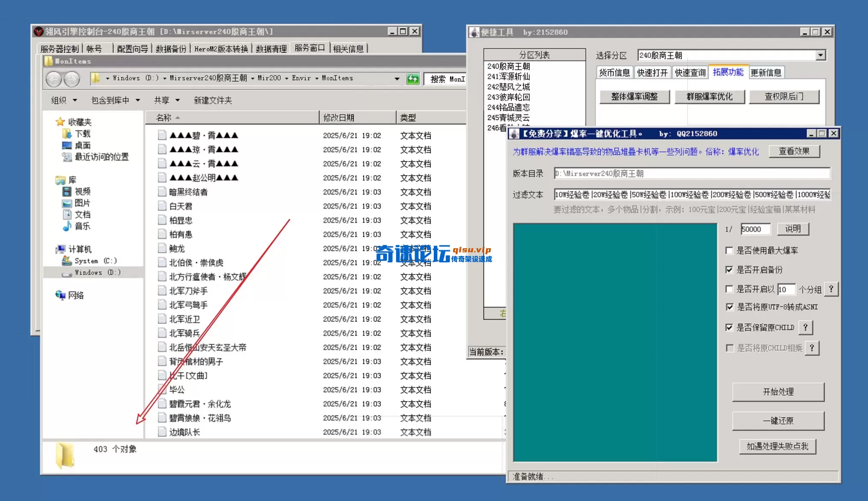The height and width of the screenshot is (501, 868).
Task: Switch to the 更新信息 tab
Action: pyautogui.click(x=766, y=72)
